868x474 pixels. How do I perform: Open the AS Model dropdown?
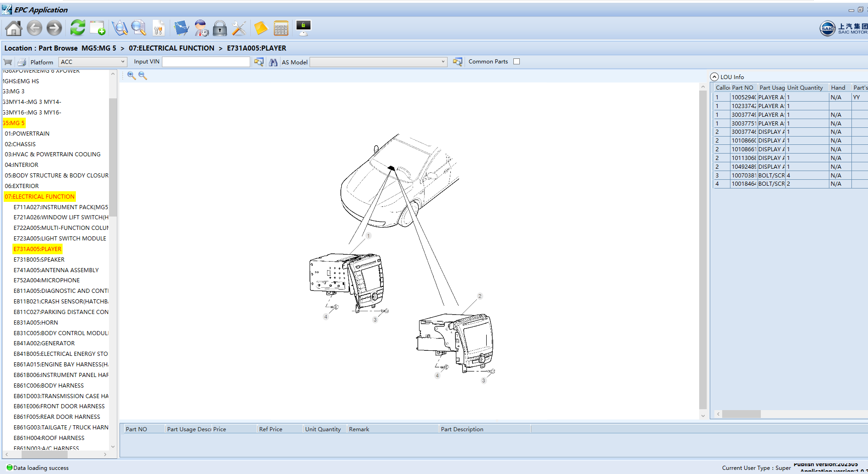click(378, 62)
